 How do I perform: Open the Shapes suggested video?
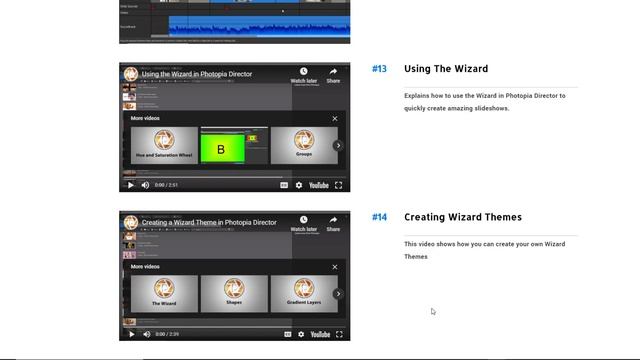coord(234,294)
